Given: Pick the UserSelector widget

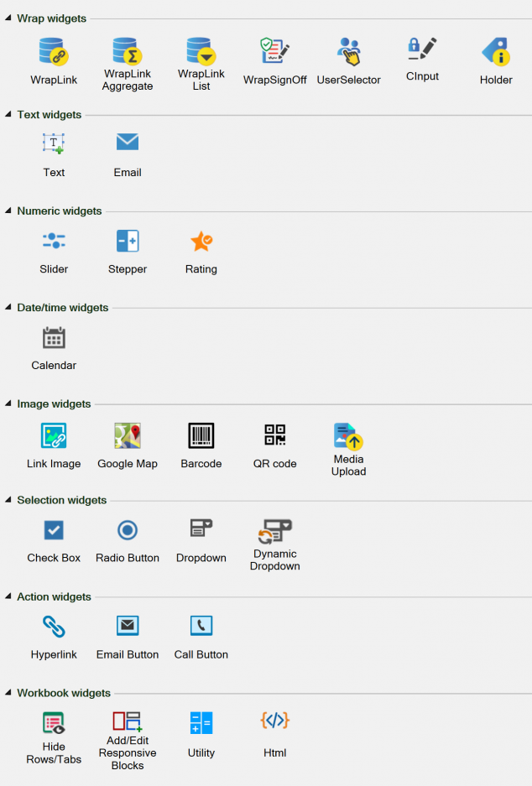Looking at the screenshot, I should 348,52.
